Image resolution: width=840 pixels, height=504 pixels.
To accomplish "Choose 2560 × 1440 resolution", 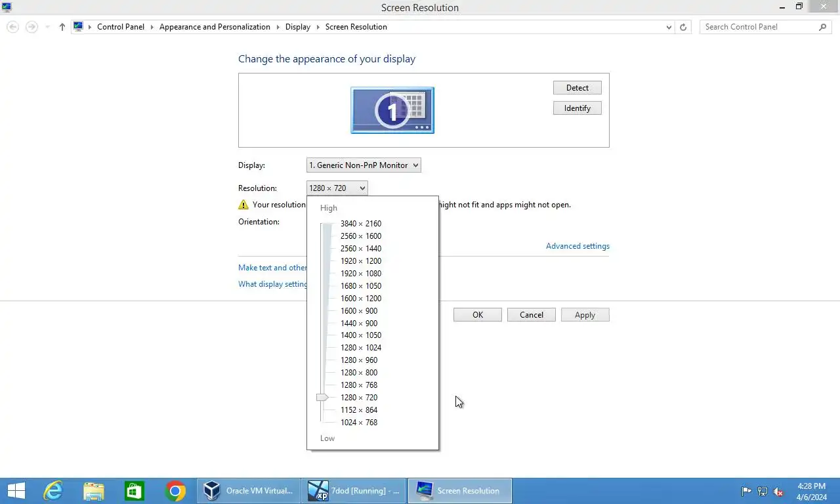I will click(x=360, y=249).
